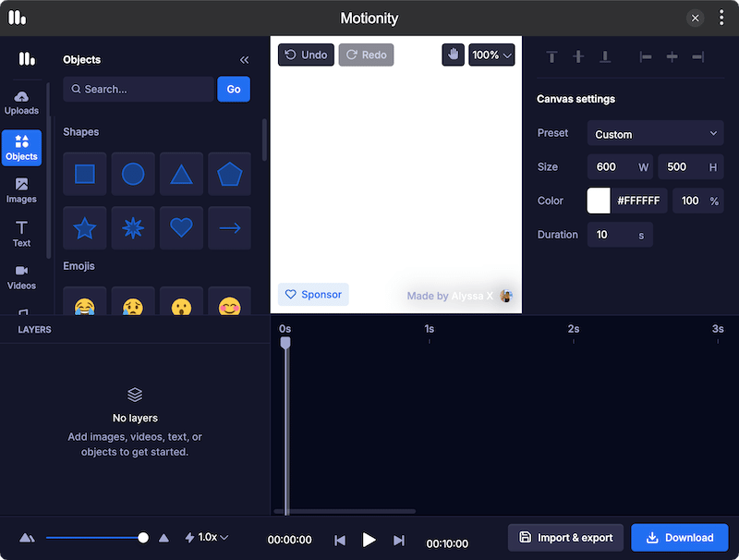
Task: Click the Go search button
Action: tap(234, 89)
